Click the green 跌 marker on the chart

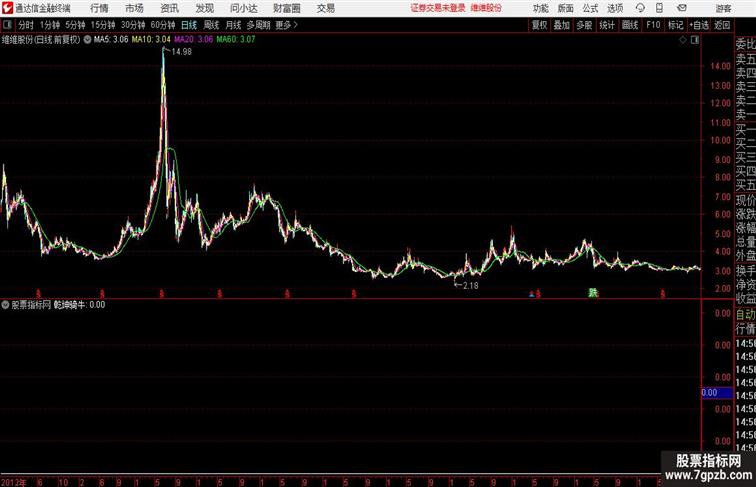(593, 292)
